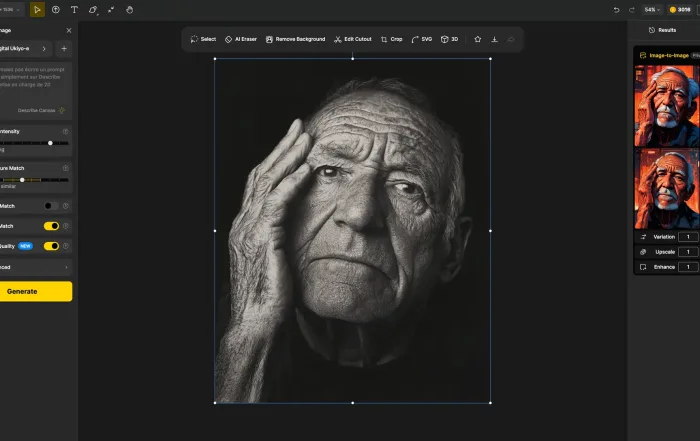The width and height of the screenshot is (700, 441).
Task: Click the right-middle selection handle of image
Action: point(491,231)
